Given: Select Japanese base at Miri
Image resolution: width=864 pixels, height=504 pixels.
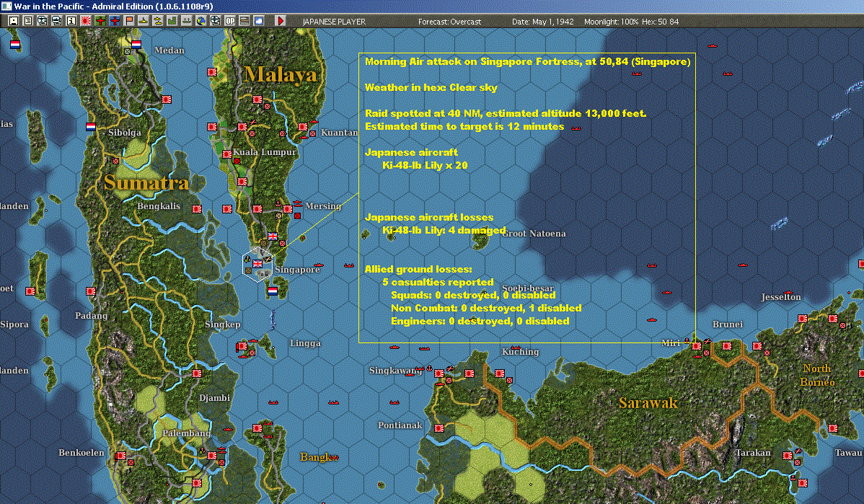Looking at the screenshot, I should [697, 346].
